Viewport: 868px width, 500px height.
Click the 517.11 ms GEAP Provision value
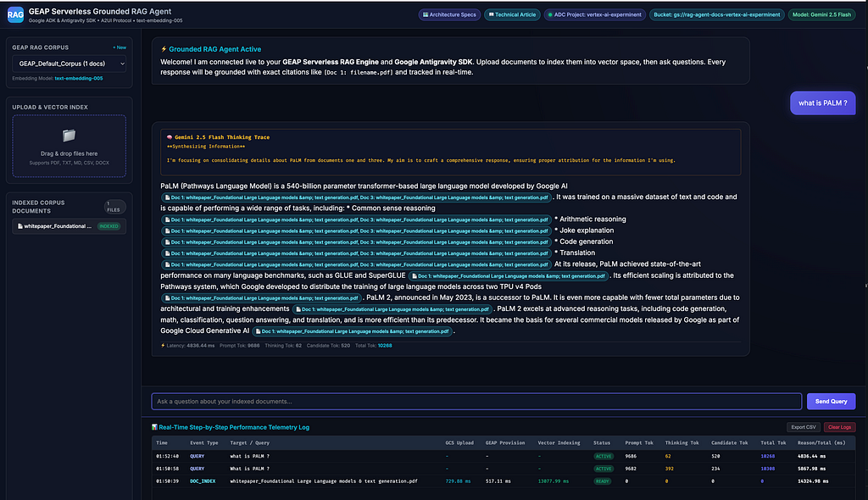(498, 481)
